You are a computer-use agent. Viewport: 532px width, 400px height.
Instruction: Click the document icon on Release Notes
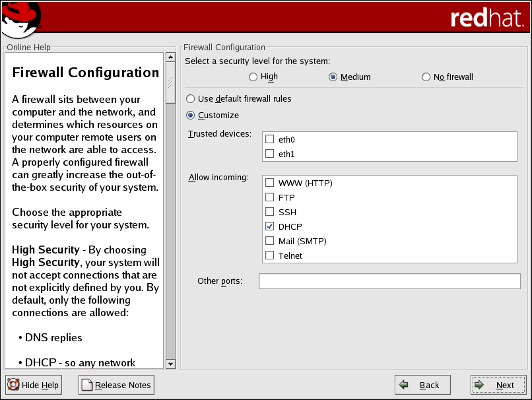pos(87,385)
